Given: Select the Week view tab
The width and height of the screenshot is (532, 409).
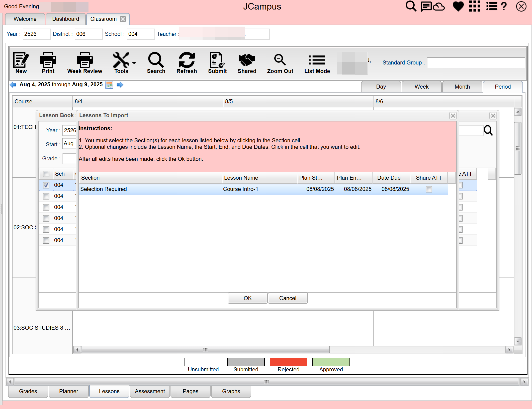Looking at the screenshot, I should pyautogui.click(x=421, y=87).
